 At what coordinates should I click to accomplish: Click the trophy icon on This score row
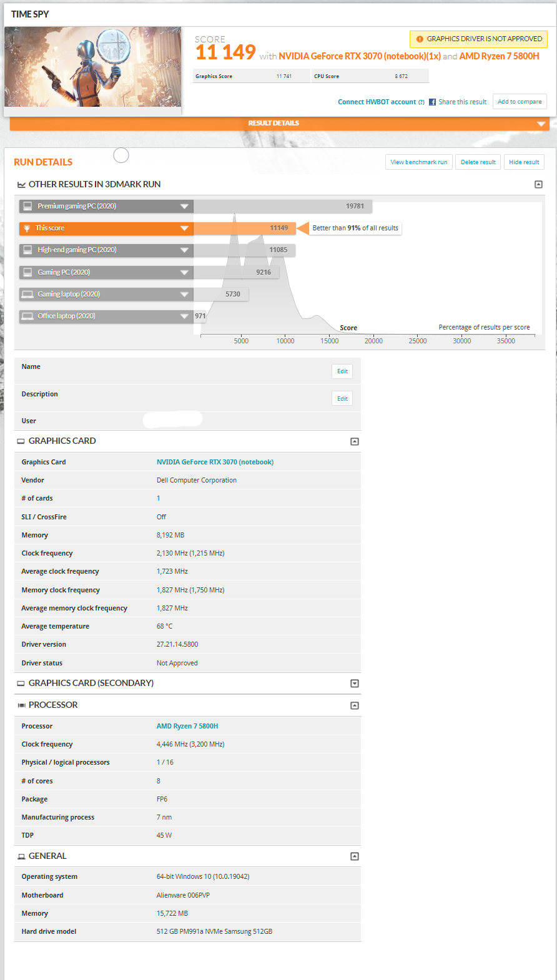[x=27, y=228]
